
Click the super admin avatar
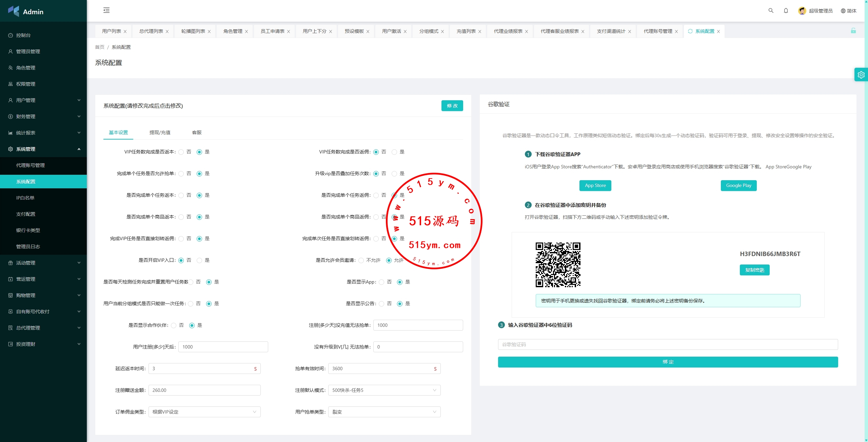tap(802, 11)
